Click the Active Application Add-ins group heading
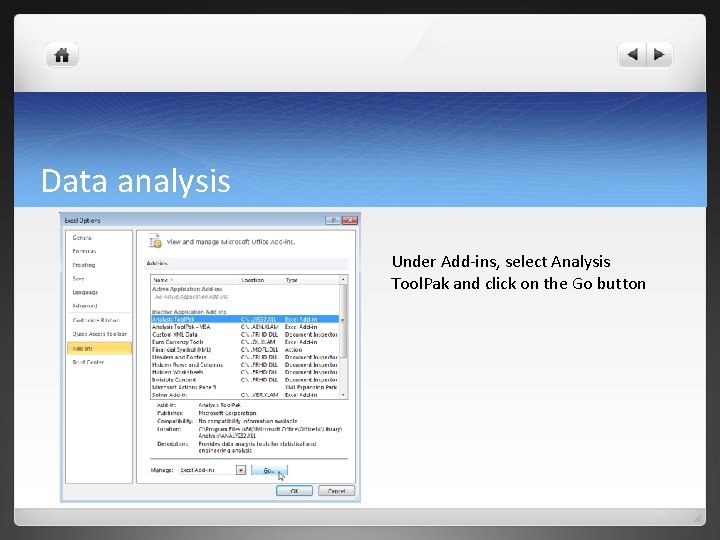This screenshot has width=720, height=540. 187,289
